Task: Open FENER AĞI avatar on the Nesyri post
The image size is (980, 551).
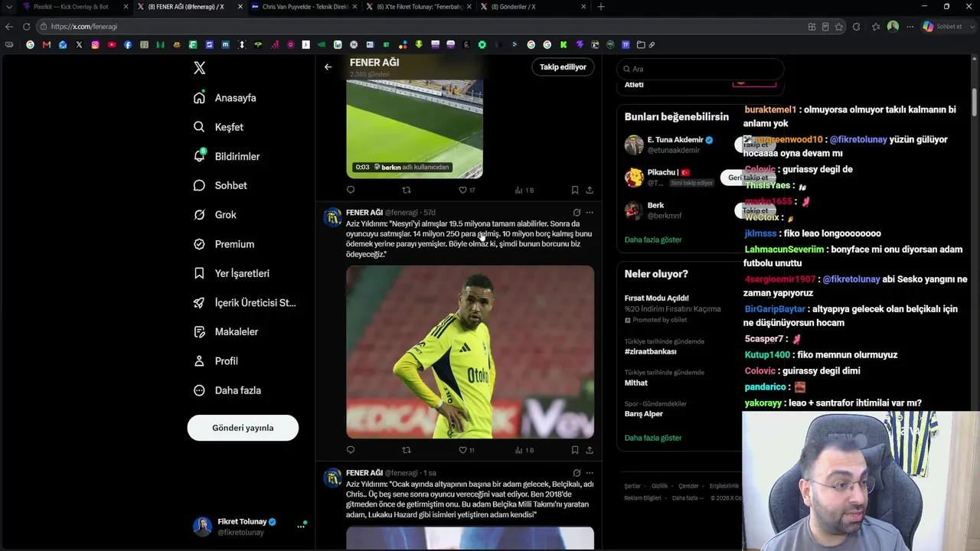Action: [333, 219]
